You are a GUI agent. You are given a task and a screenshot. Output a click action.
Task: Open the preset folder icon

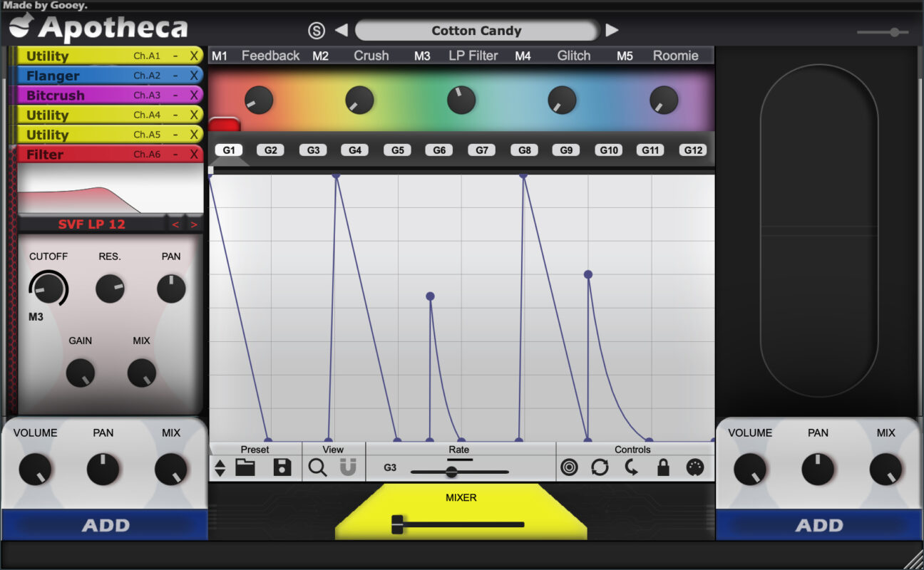(245, 467)
